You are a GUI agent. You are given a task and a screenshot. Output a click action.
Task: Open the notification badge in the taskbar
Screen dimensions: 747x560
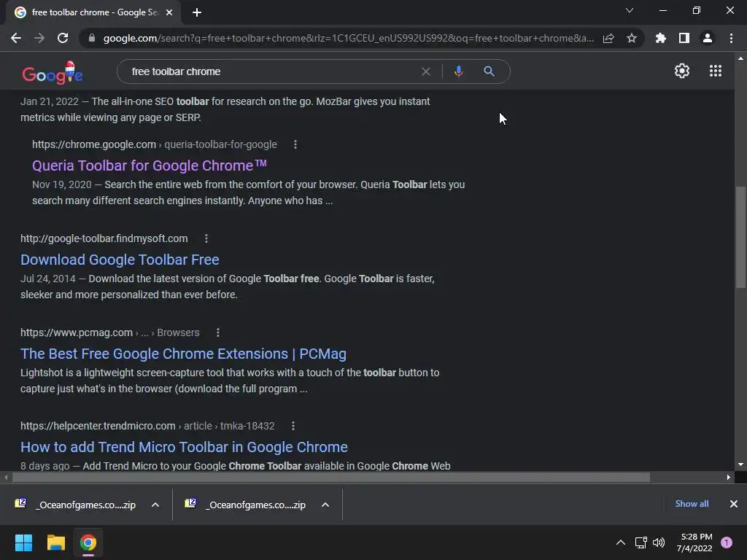tap(727, 542)
